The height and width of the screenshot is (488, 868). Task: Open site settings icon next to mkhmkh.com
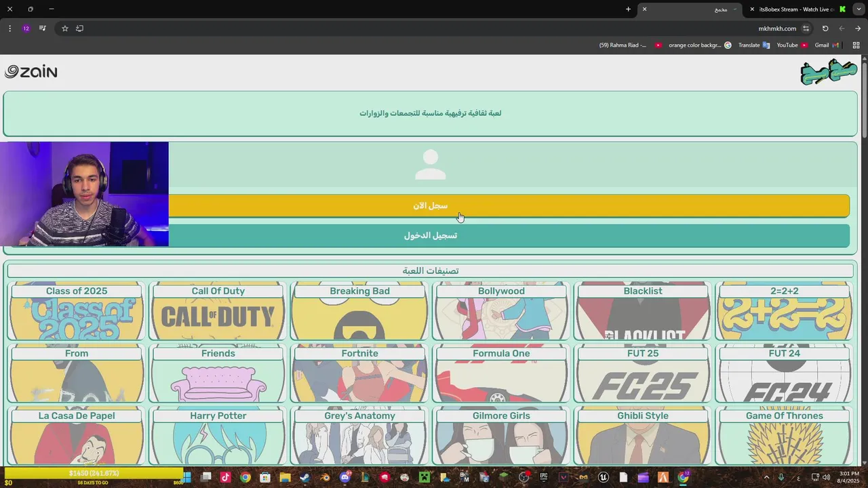[806, 28]
